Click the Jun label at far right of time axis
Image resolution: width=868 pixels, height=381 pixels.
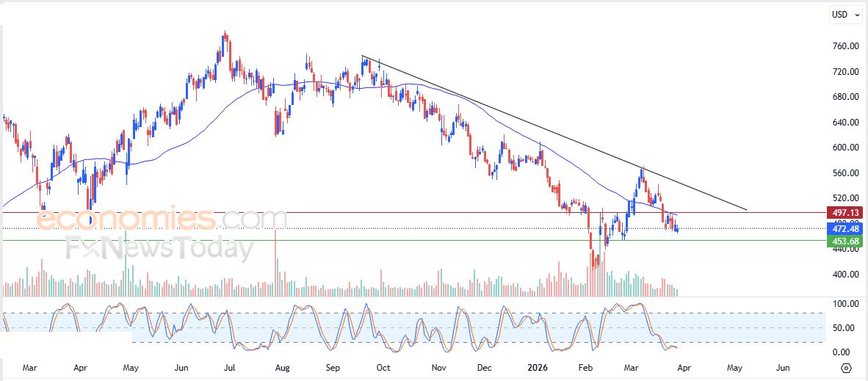pos(783,366)
